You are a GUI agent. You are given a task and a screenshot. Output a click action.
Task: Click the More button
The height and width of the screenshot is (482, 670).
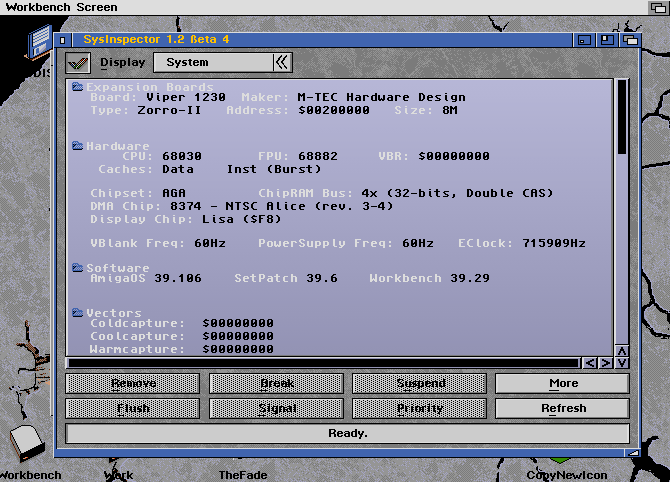562,383
